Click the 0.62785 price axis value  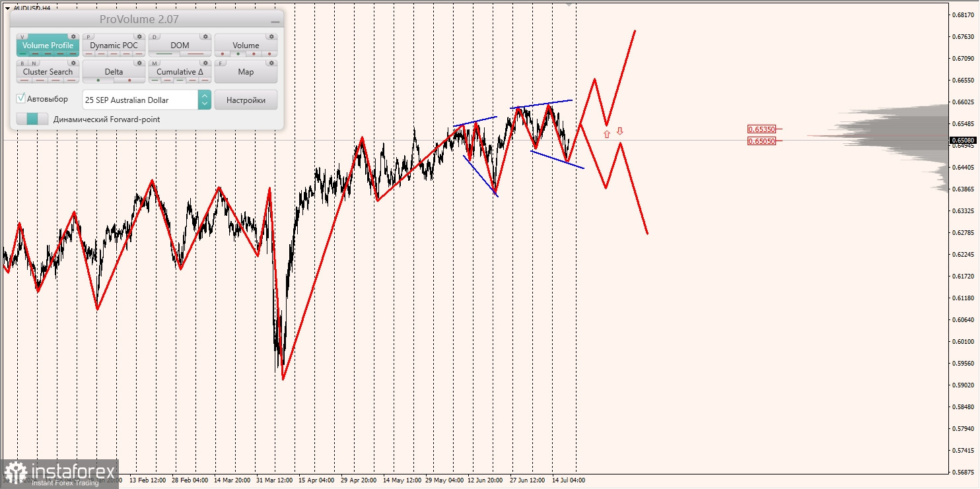point(962,233)
